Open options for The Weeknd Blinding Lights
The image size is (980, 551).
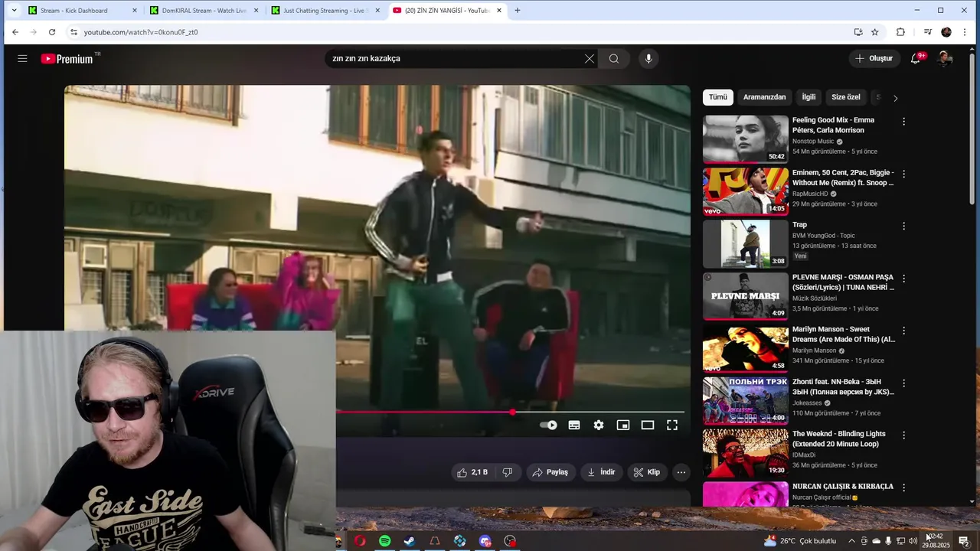click(x=903, y=435)
